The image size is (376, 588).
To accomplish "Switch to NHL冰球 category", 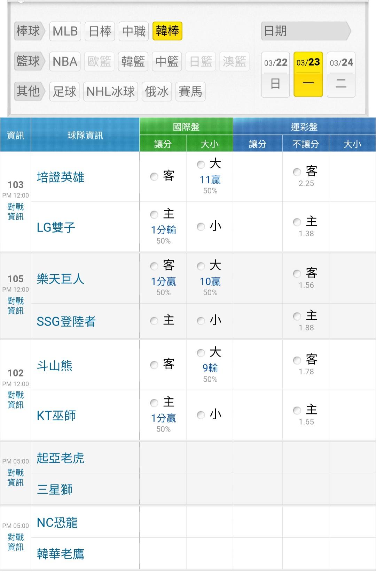I will pos(111,92).
